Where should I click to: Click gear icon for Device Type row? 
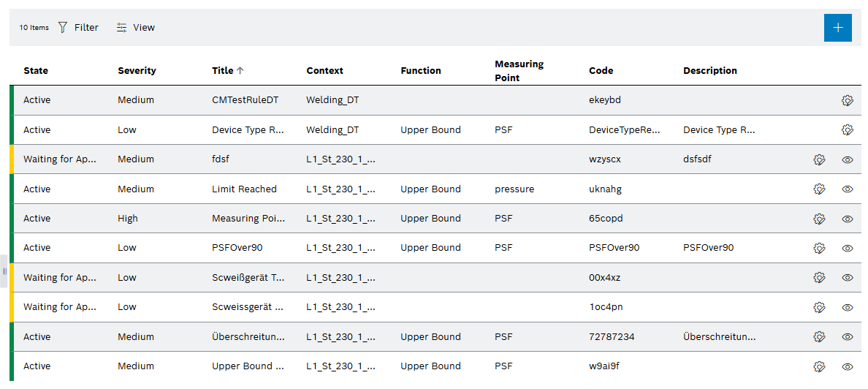tap(847, 130)
